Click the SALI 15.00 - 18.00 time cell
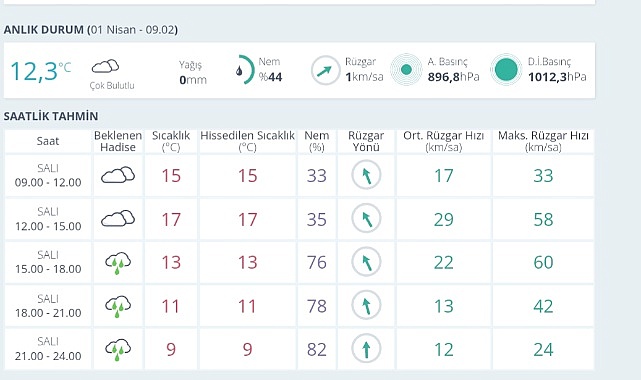Viewport: 641px width, 380px height. pos(48,262)
